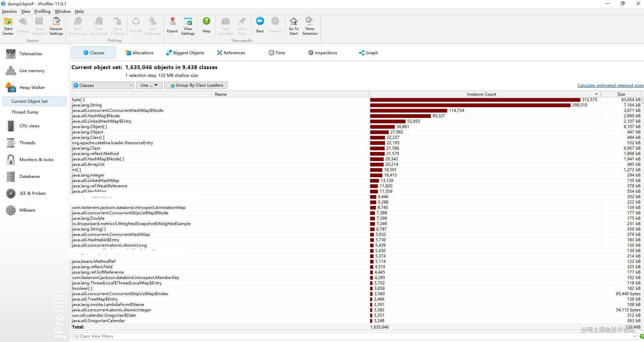The image size is (644, 342).
Task: Open the Help menu
Action: [x=79, y=11]
